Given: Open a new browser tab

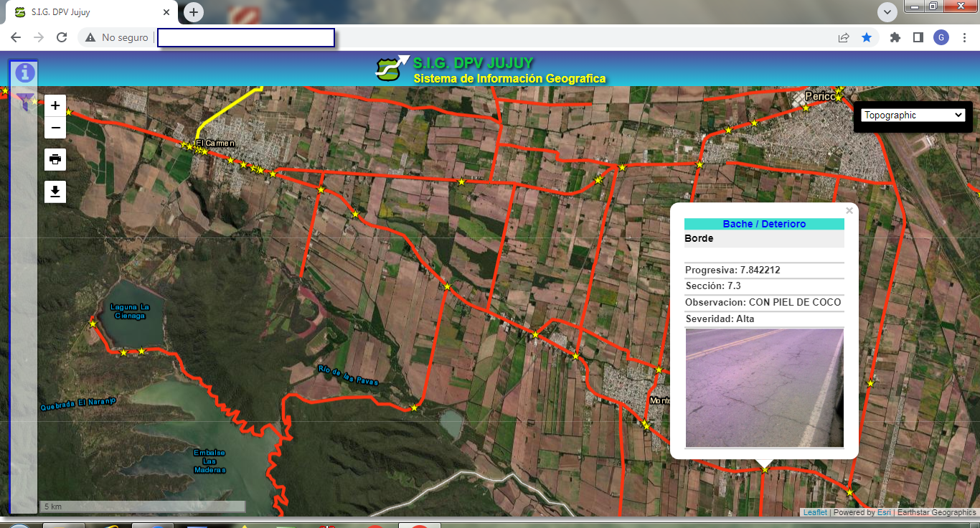Looking at the screenshot, I should point(194,12).
